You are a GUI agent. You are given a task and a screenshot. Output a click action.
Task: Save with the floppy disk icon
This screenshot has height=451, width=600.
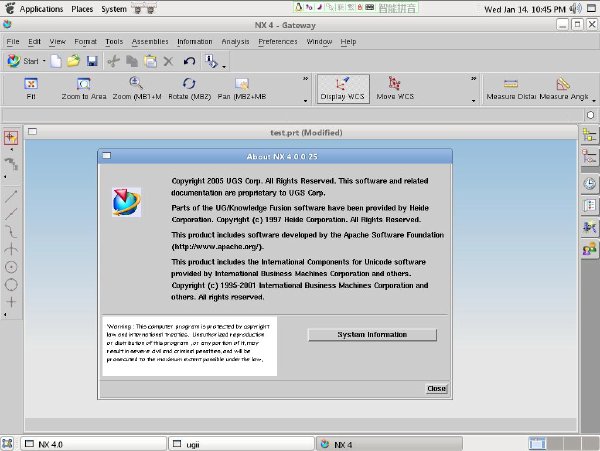[92, 61]
